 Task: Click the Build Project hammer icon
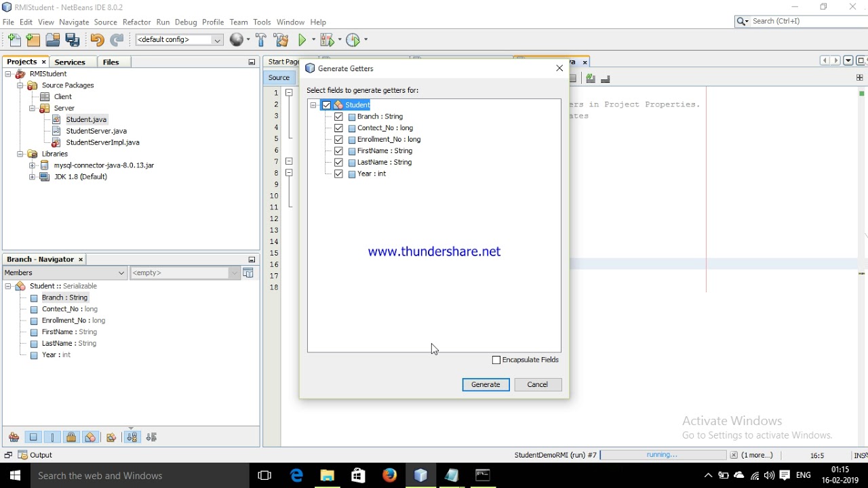(x=261, y=40)
